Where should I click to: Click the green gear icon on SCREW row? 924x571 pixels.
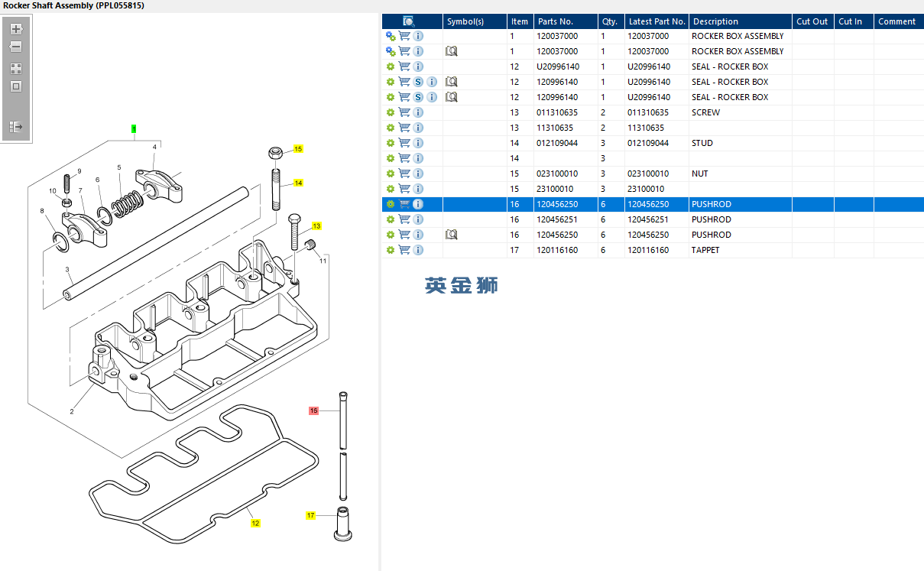coord(390,112)
